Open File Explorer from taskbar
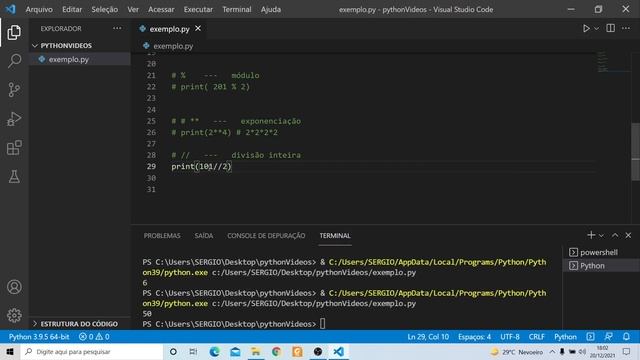Viewport: 640px width, 360px height. click(x=256, y=351)
